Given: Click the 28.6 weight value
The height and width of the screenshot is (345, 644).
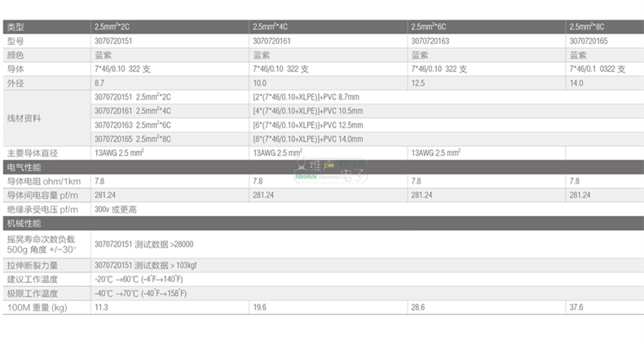Looking at the screenshot, I should tap(417, 307).
